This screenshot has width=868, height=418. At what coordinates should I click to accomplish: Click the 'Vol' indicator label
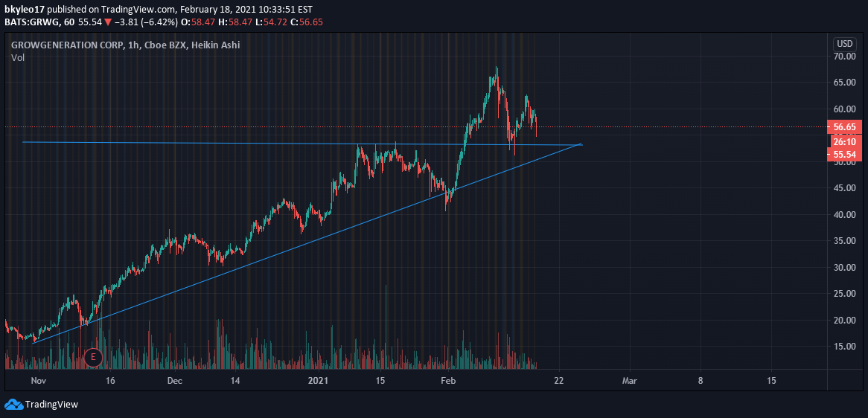[18, 57]
